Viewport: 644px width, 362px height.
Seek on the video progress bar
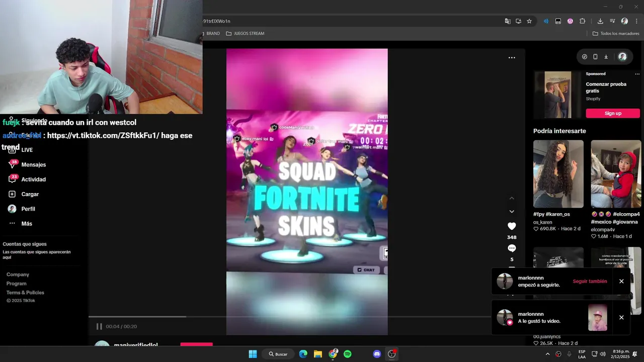[290, 317]
